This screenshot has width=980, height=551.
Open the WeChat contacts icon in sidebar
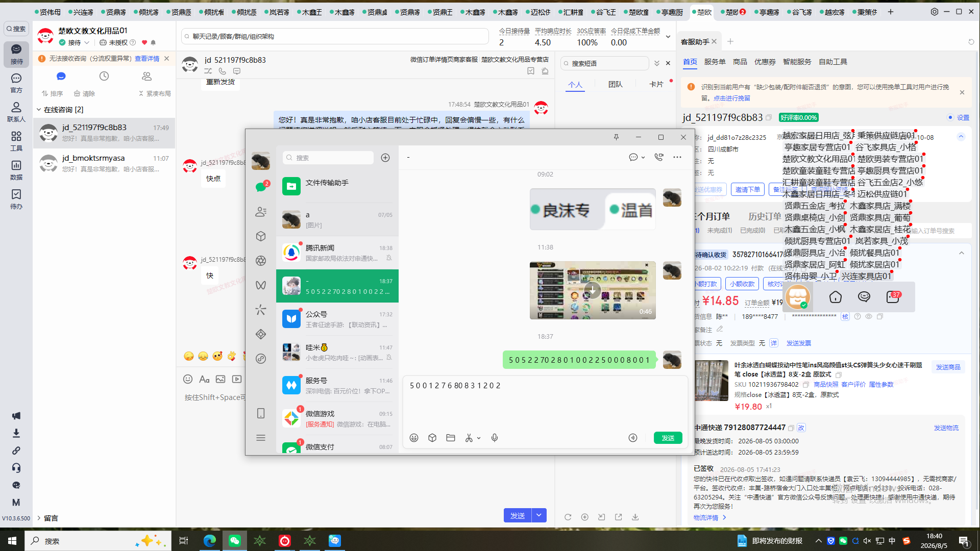261,212
